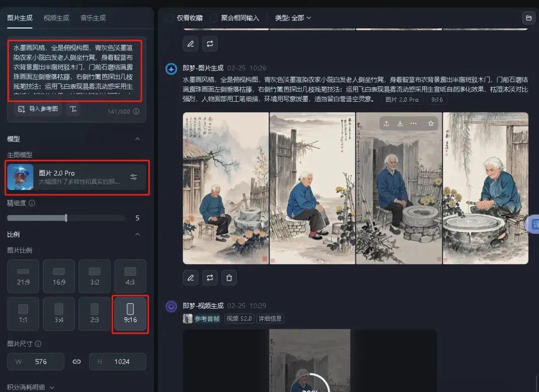Enable the 仅看收藏 checkbox
This screenshot has height=392, width=539.
click(169, 18)
